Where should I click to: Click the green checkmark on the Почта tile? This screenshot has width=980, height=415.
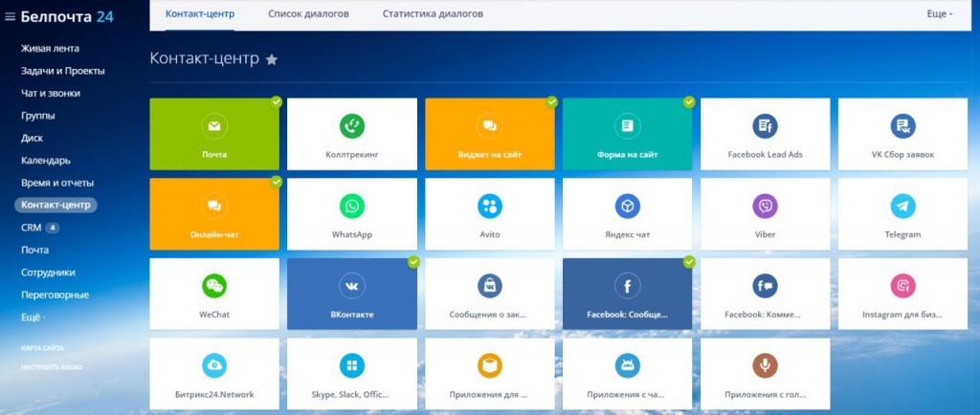coord(277,101)
